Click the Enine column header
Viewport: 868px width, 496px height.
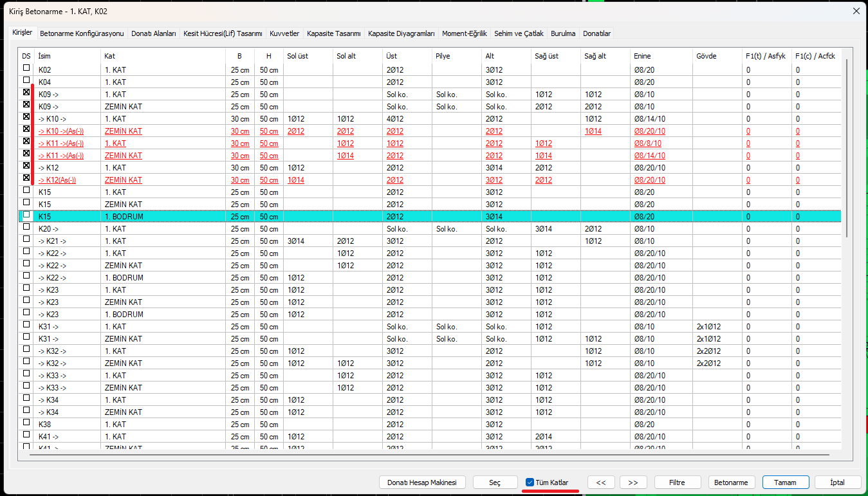pyautogui.click(x=662, y=56)
